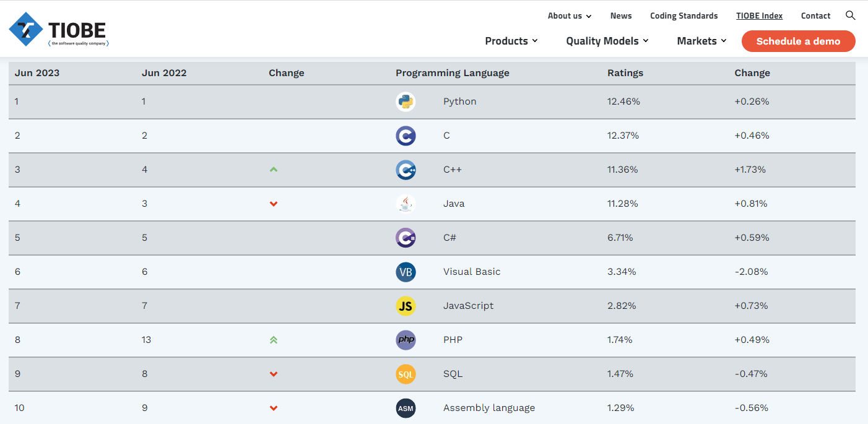Open the Quality Models dropdown
Viewport: 868px width, 424px height.
pos(607,41)
